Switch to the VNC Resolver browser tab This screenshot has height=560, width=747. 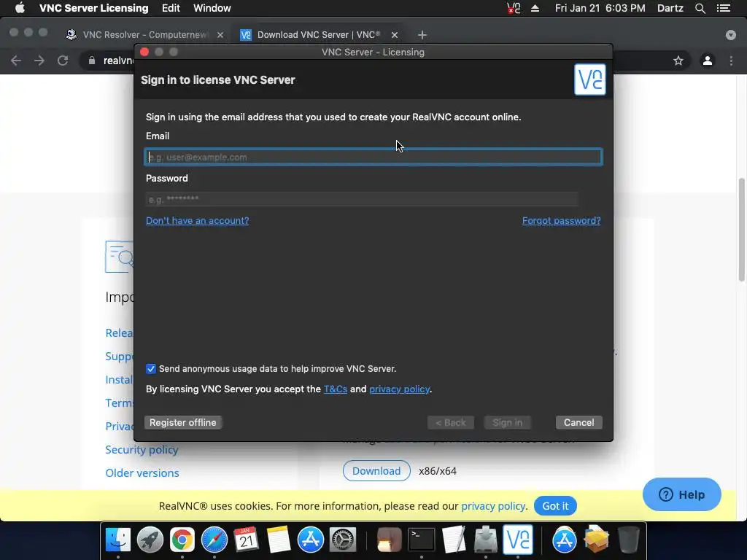point(145,35)
